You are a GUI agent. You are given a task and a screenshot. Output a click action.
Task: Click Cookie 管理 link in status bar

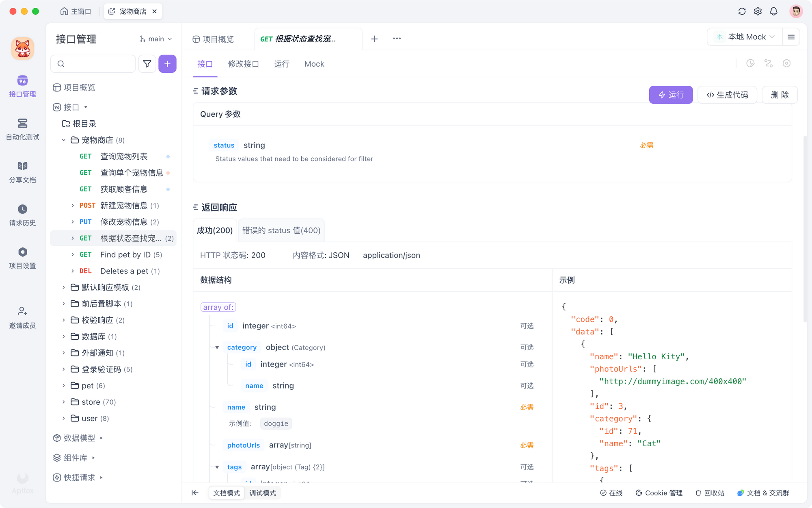[x=659, y=492]
